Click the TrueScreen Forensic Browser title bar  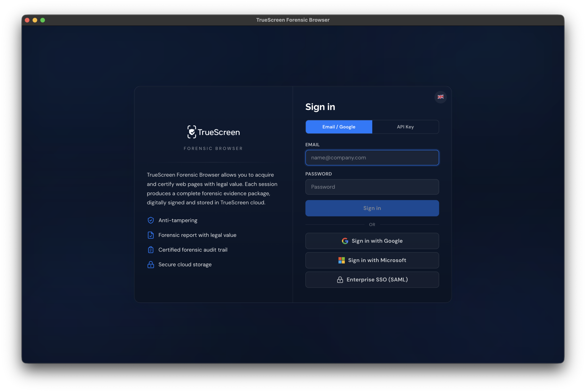click(293, 20)
